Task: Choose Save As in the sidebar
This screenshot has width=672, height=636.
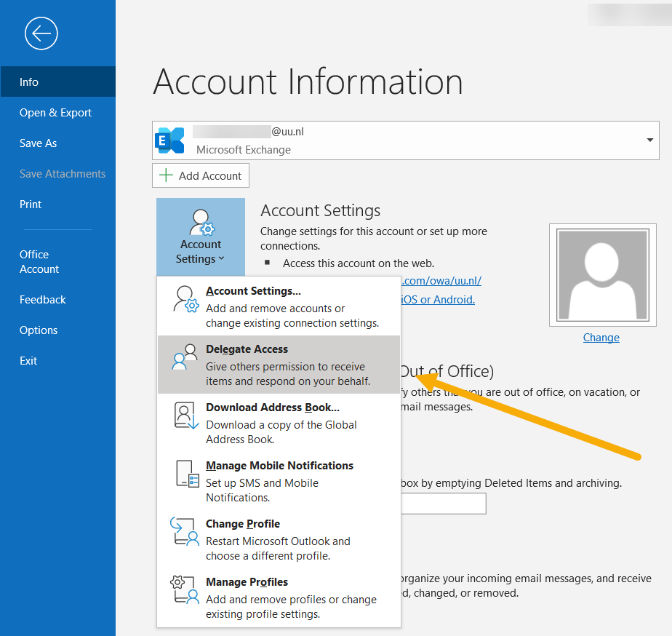Action: tap(58, 143)
